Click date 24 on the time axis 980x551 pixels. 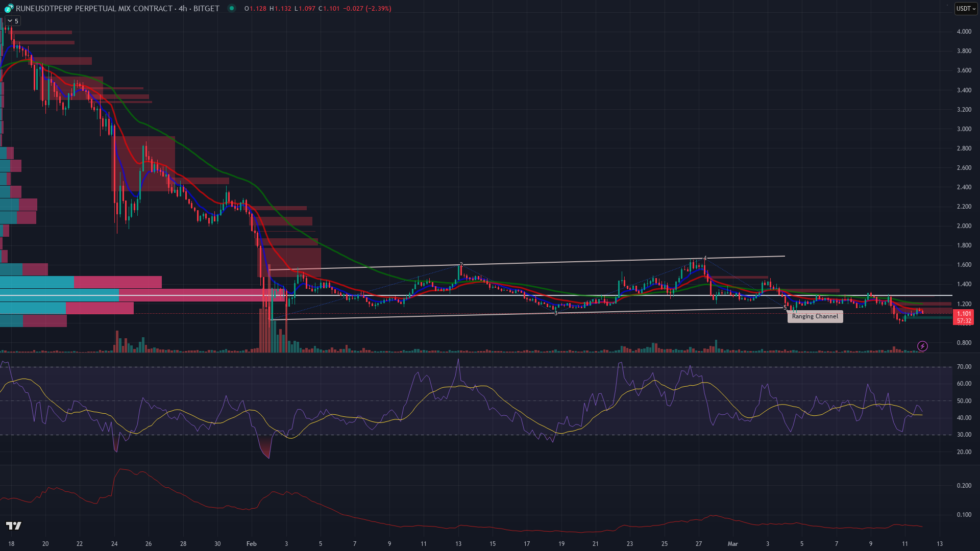point(114,544)
